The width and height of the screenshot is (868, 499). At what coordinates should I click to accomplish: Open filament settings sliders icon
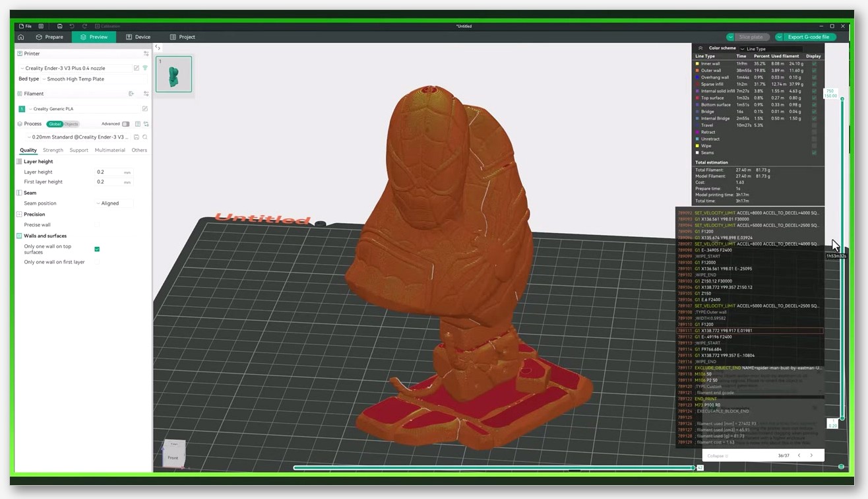[x=146, y=94]
